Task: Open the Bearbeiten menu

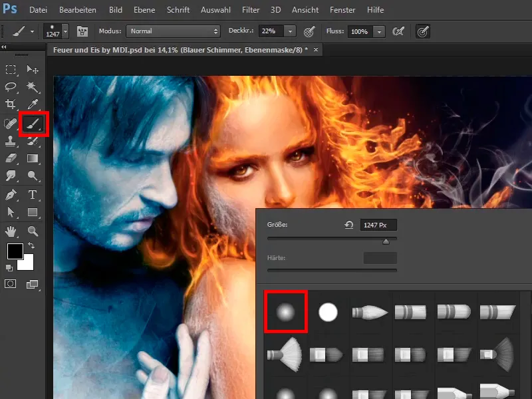Action: (78, 10)
